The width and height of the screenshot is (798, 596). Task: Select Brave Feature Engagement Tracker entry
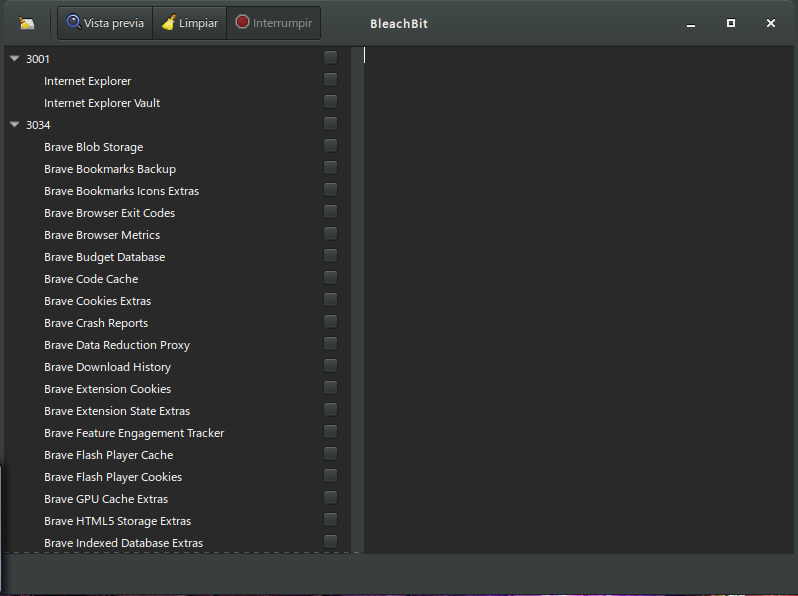pos(134,433)
